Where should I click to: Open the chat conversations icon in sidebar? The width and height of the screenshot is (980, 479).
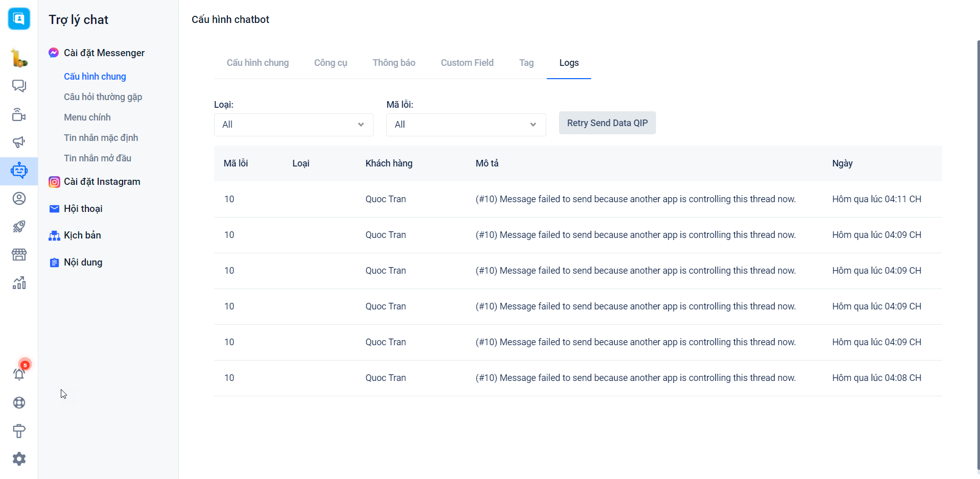point(19,86)
